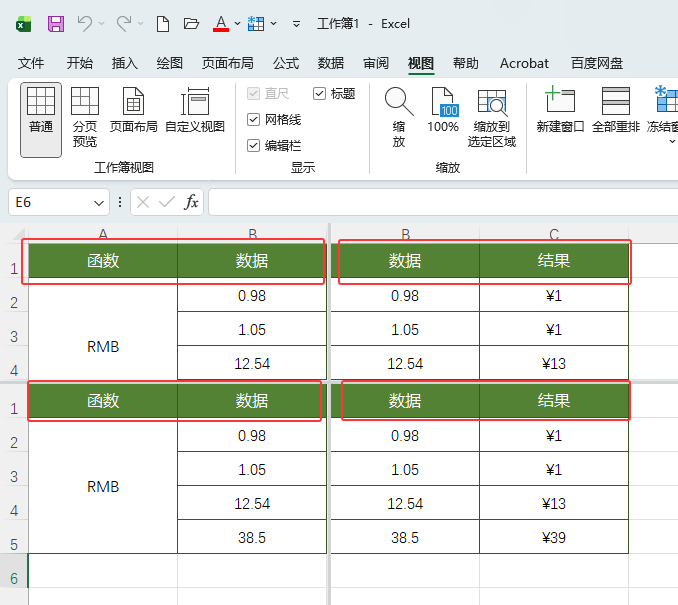Screen dimensions: 678x605
Task: Open a file using the folder icon
Action: [191, 24]
